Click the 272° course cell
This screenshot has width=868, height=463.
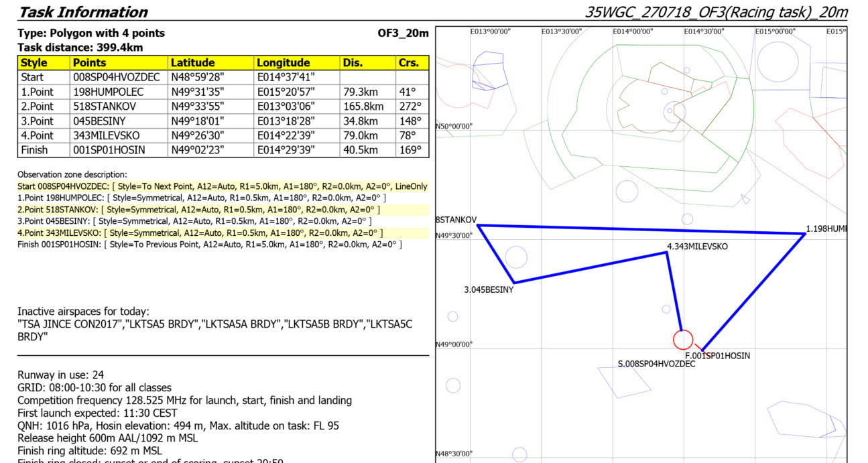click(x=412, y=107)
